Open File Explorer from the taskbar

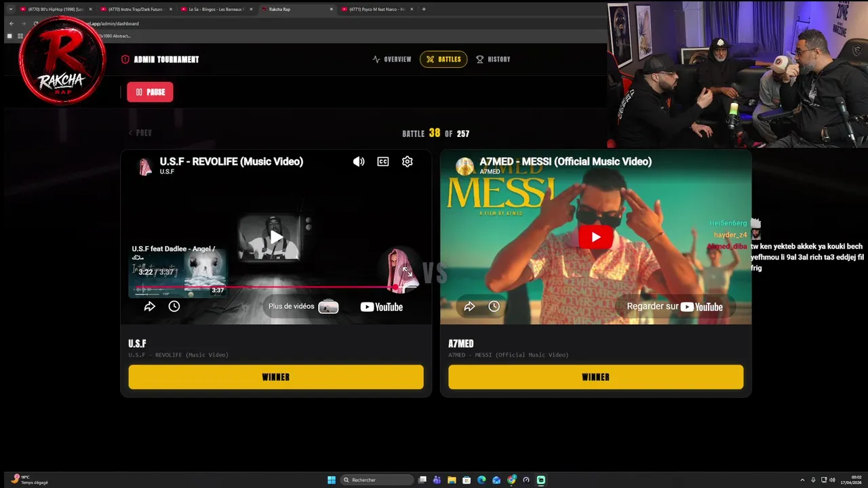click(452, 480)
